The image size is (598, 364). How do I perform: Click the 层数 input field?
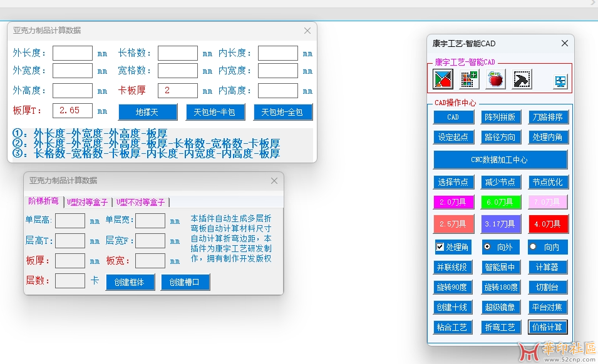(70, 281)
